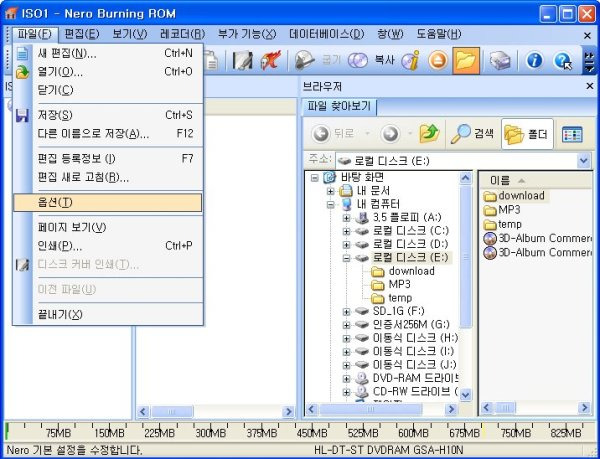Viewport: 600px width, 459px height.
Task: Select MP3 folder in file list
Action: 501,210
